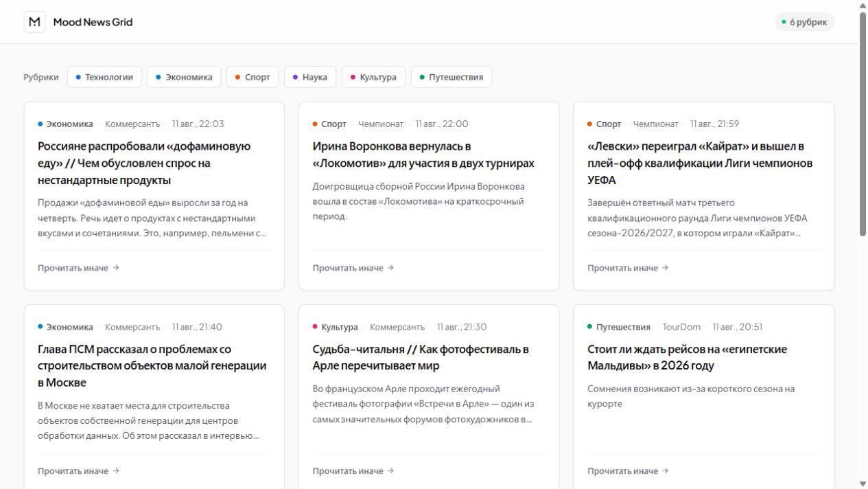Click the Mood News Grid logo icon
This screenshot has width=868, height=489.
pos(34,22)
